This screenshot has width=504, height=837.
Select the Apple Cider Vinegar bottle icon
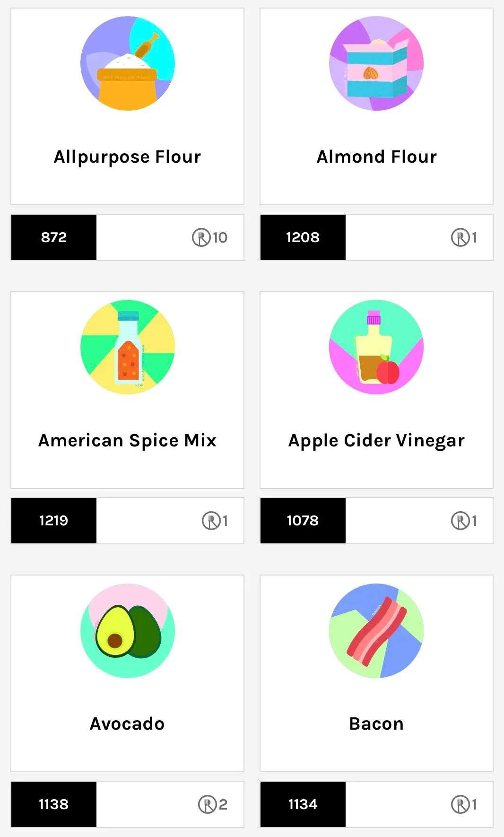tap(376, 347)
